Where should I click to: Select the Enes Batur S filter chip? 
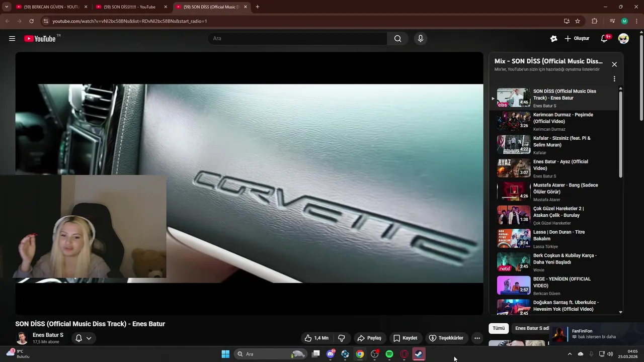(531, 328)
